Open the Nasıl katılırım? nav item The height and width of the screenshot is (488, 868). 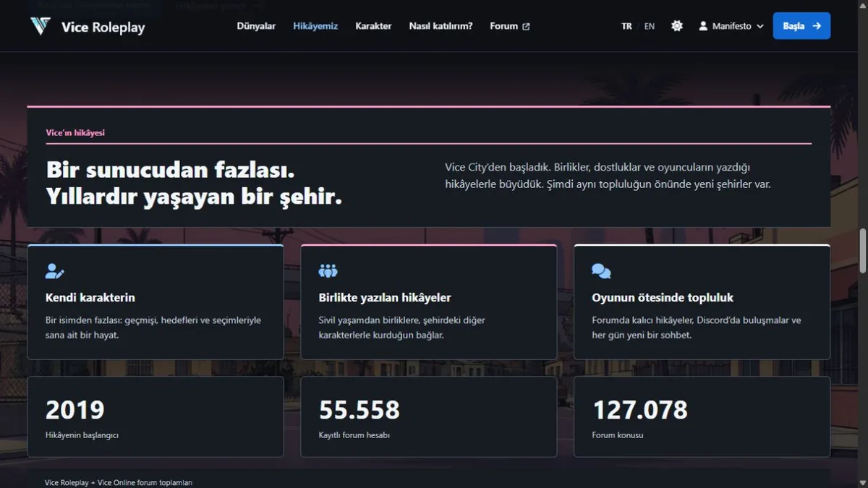coord(441,26)
